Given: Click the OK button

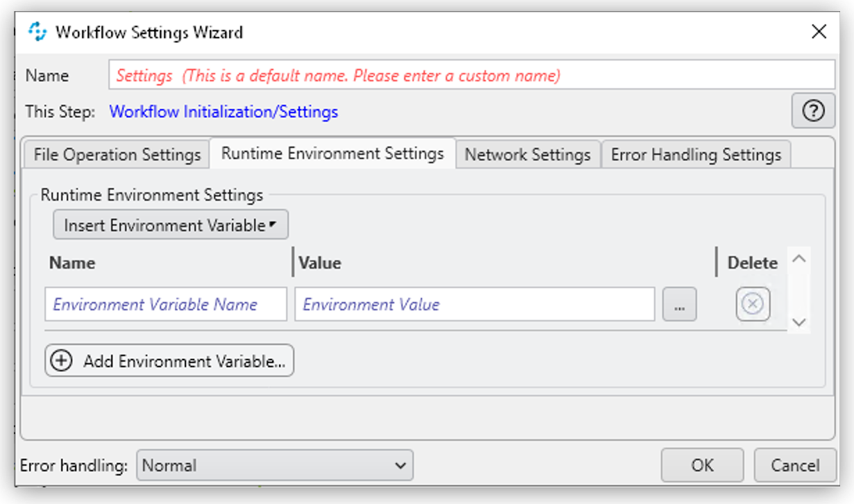Looking at the screenshot, I should click(702, 465).
